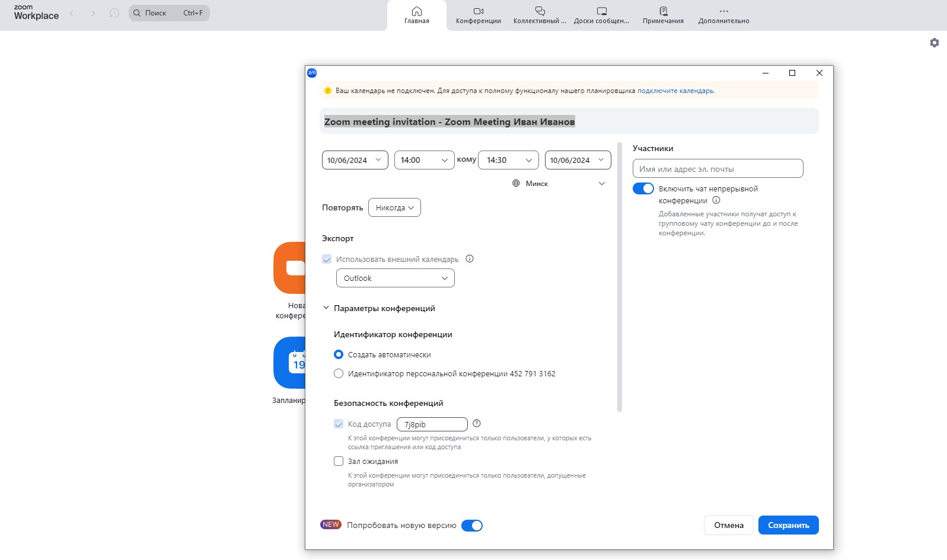
Task: Click the access code field 7j8pib
Action: pos(432,424)
